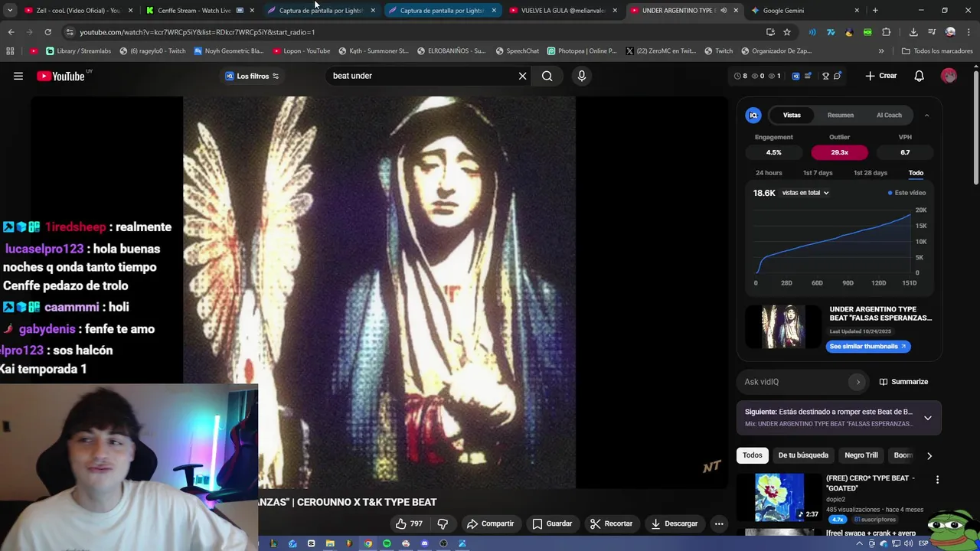980x551 pixels.
Task: Open the vistas en total dropdown
Action: tap(805, 193)
